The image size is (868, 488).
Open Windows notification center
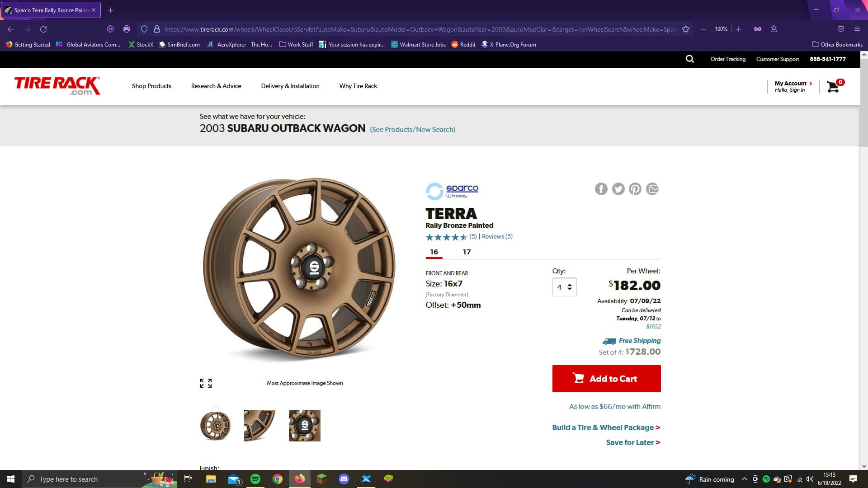pos(853,479)
